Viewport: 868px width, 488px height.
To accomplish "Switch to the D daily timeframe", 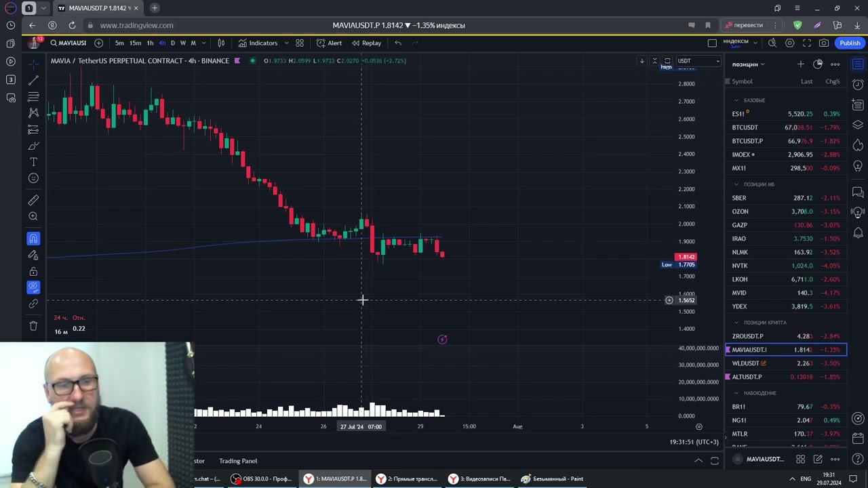I will pos(173,43).
